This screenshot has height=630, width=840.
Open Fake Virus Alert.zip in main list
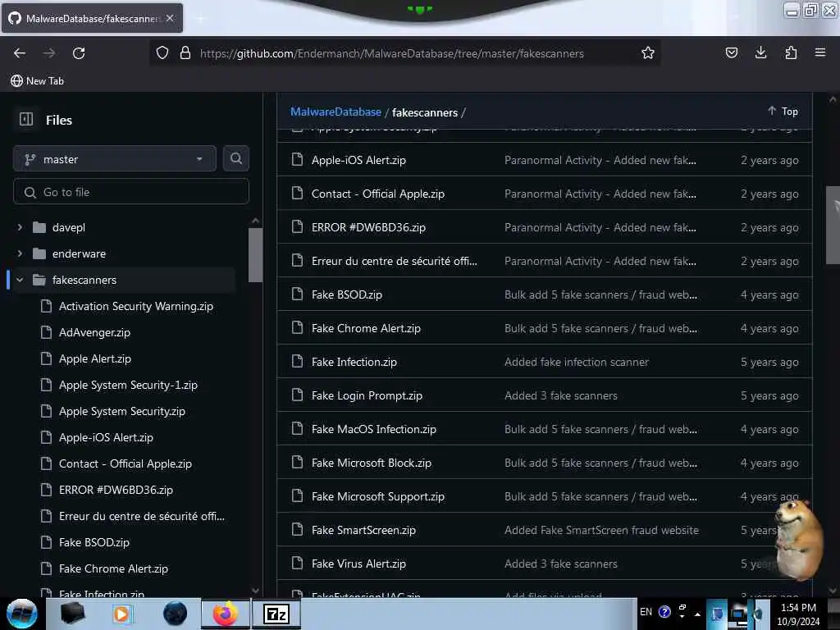pos(359,564)
